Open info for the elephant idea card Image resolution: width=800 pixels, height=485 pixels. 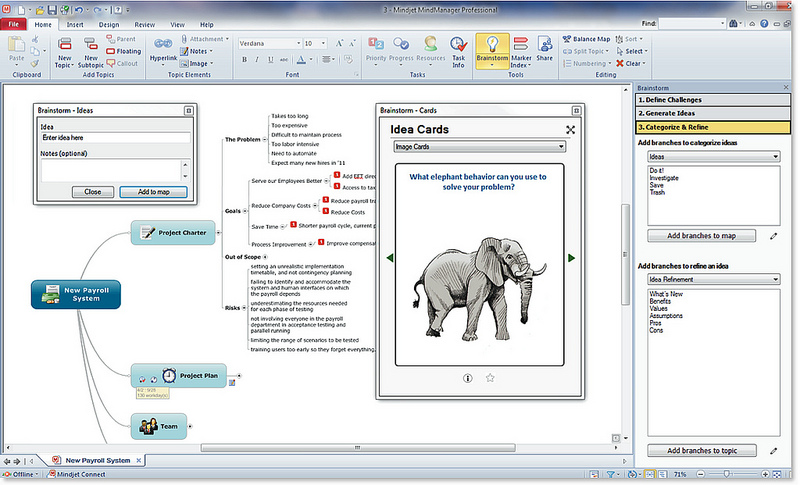(x=467, y=378)
